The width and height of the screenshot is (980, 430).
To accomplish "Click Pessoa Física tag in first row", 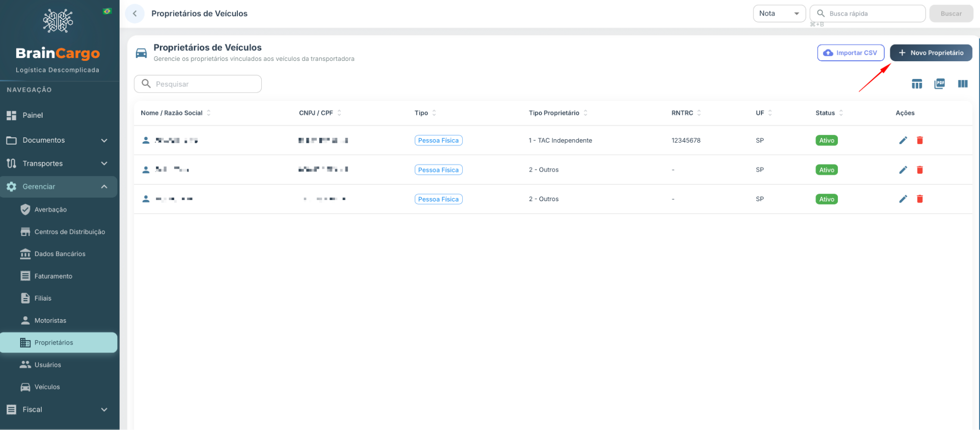I will (x=438, y=140).
